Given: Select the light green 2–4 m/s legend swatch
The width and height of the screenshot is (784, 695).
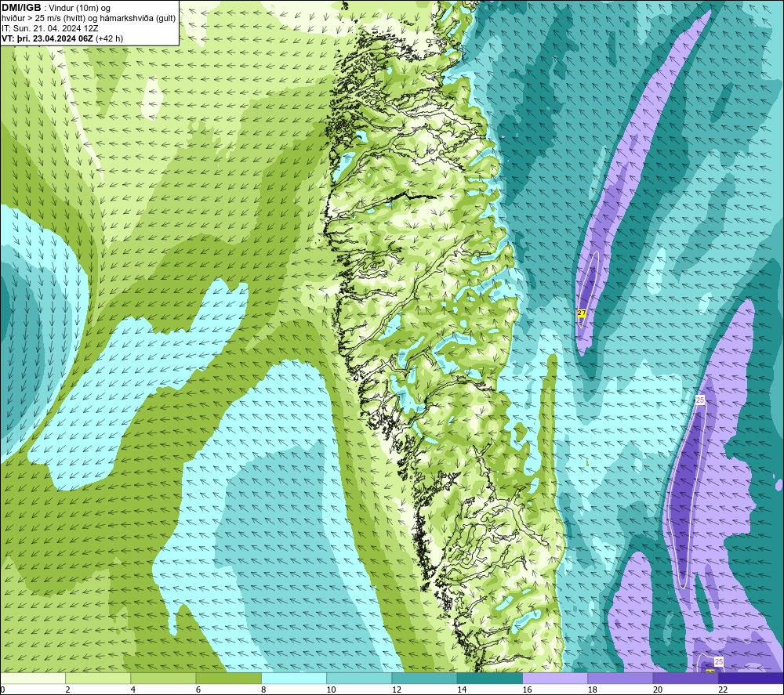Looking at the screenshot, I should (x=98, y=678).
